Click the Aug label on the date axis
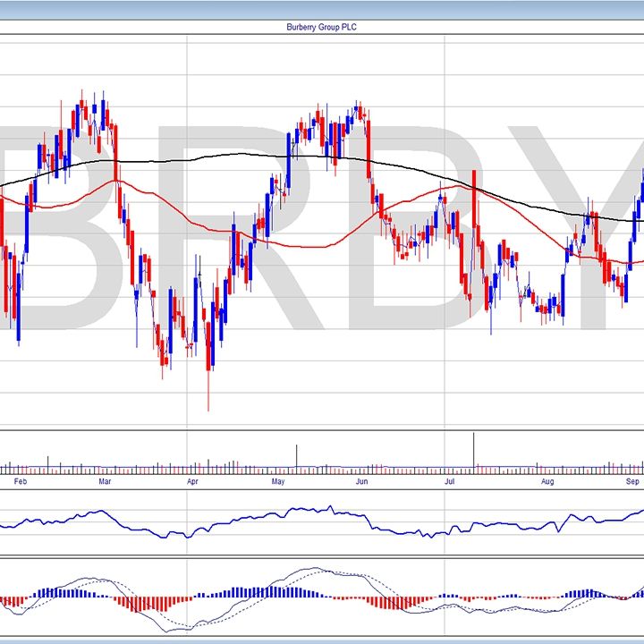Screen dimensions: 644x644 click(x=547, y=482)
